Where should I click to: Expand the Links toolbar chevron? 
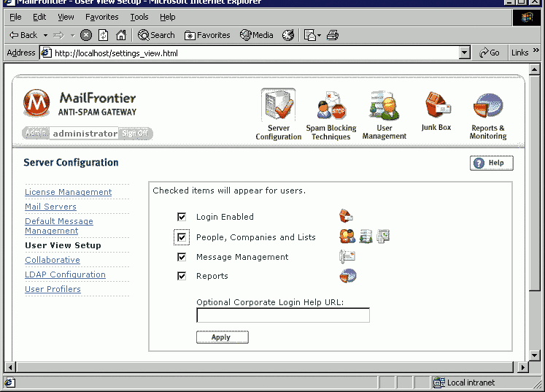pyautogui.click(x=536, y=50)
